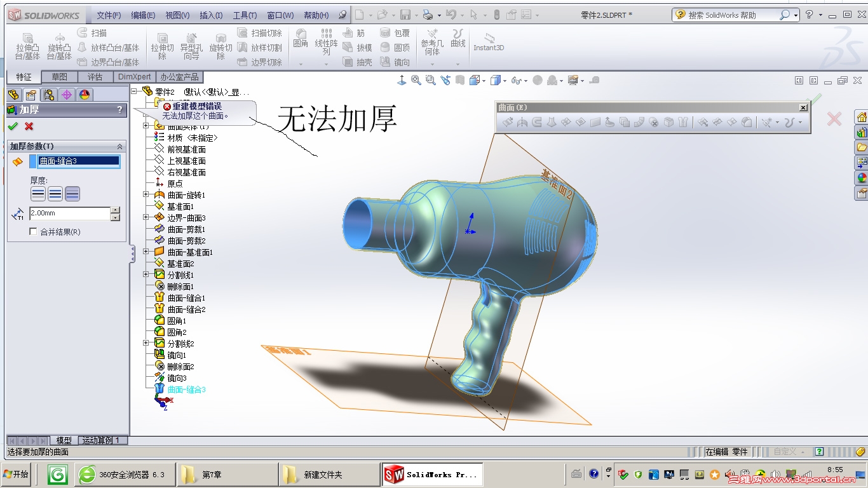This screenshot has width=868, height=488.
Task: Click the zoom to fit magnifier icon
Action: 416,80
